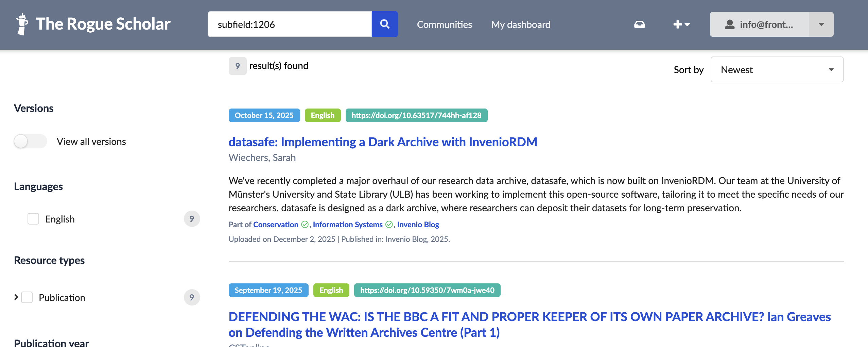
Task: Open the Invenio Blog community link
Action: 418,225
